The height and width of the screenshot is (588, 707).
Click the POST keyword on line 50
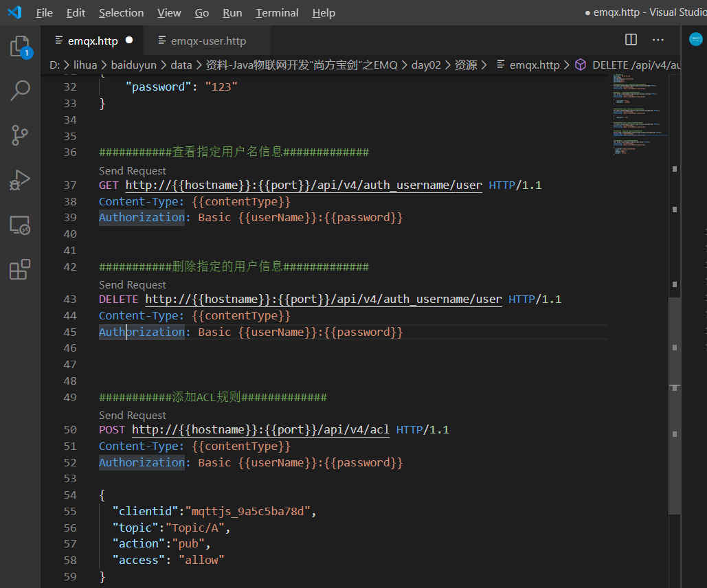click(112, 430)
